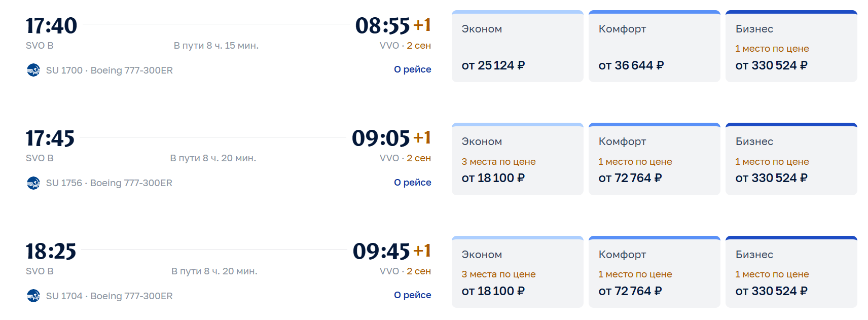Select Эконом fare from 25 124 ₽
This screenshot has height=320, width=868.
pyautogui.click(x=517, y=47)
